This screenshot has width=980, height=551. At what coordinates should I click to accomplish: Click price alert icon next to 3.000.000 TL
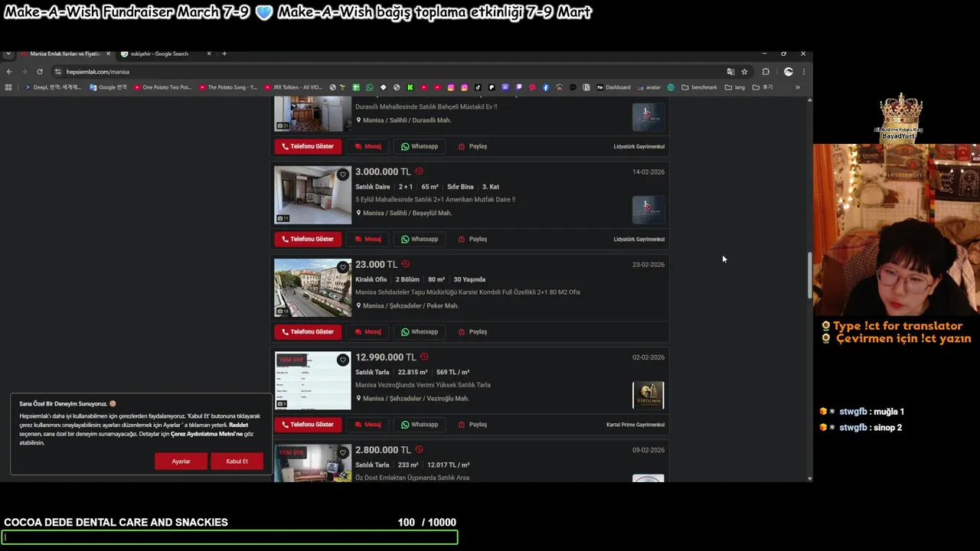pos(419,171)
